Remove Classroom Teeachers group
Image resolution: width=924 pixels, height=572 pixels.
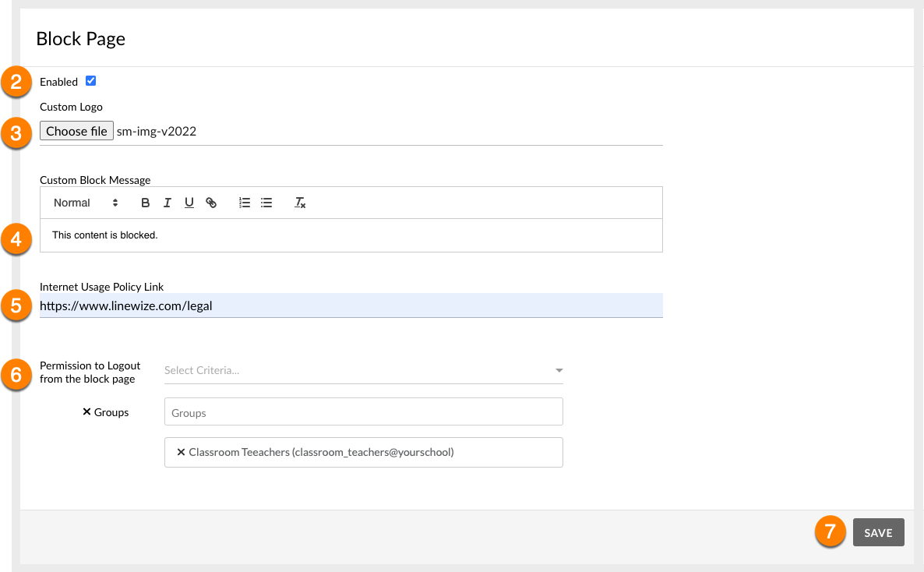(x=181, y=452)
